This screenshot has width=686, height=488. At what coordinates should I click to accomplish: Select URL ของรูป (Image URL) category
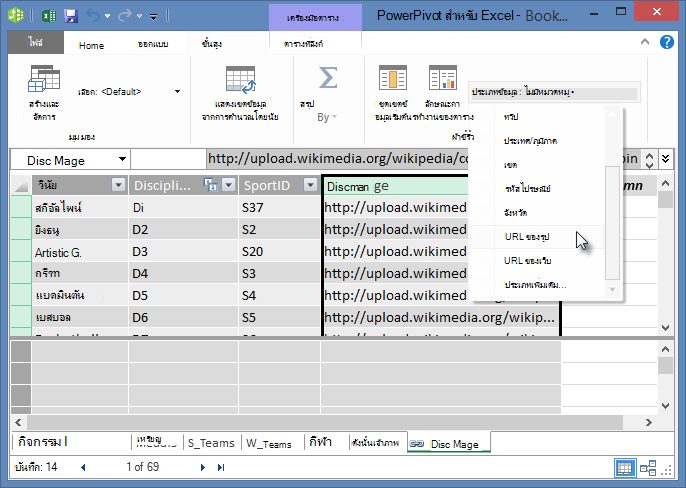pyautogui.click(x=527, y=237)
